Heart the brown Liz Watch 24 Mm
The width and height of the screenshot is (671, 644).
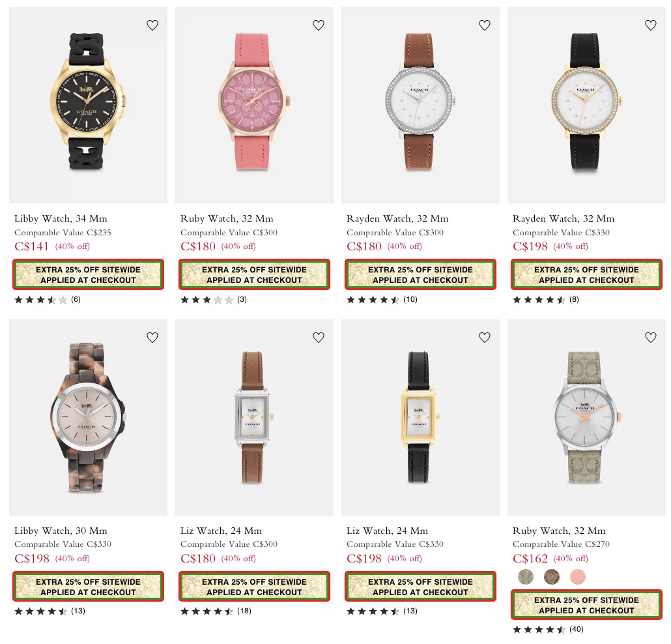coord(319,338)
